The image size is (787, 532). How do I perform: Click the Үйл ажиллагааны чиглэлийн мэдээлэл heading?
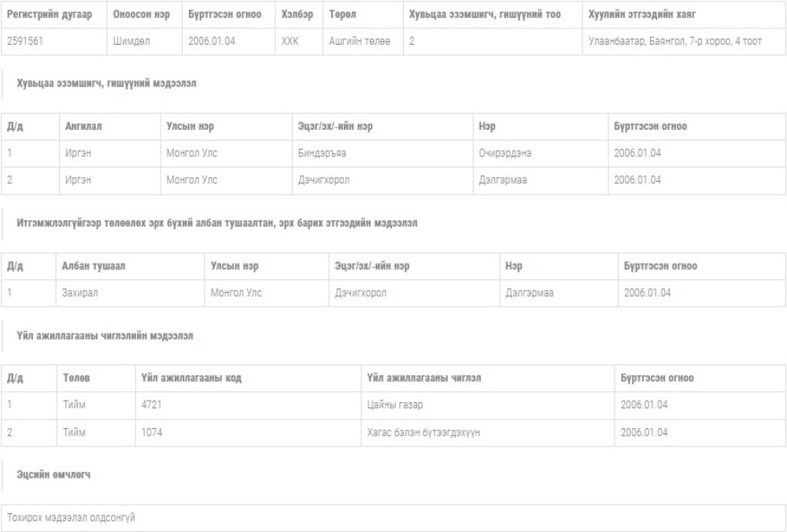pos(105,336)
